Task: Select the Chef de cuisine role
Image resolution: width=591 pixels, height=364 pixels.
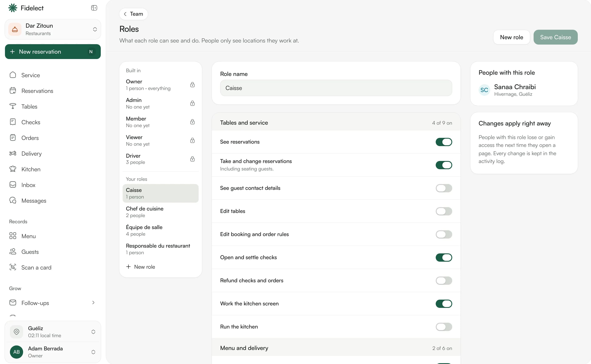Action: [x=160, y=212]
